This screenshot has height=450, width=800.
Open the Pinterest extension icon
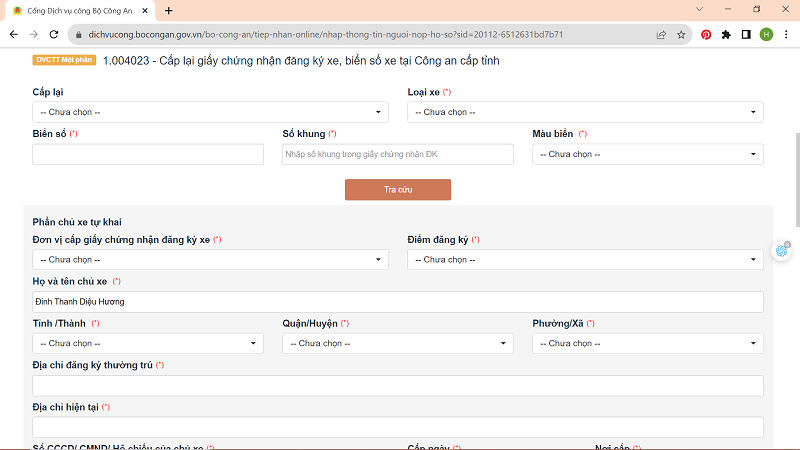(706, 34)
